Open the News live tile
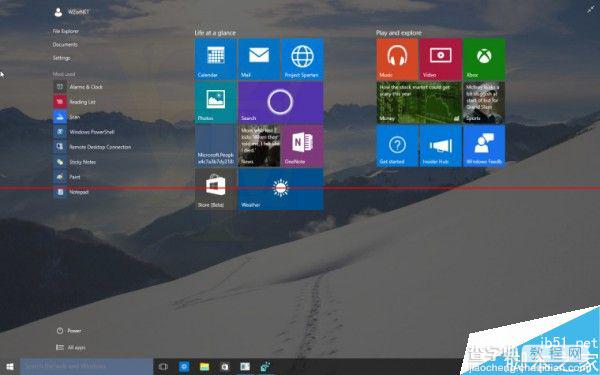 [x=259, y=146]
